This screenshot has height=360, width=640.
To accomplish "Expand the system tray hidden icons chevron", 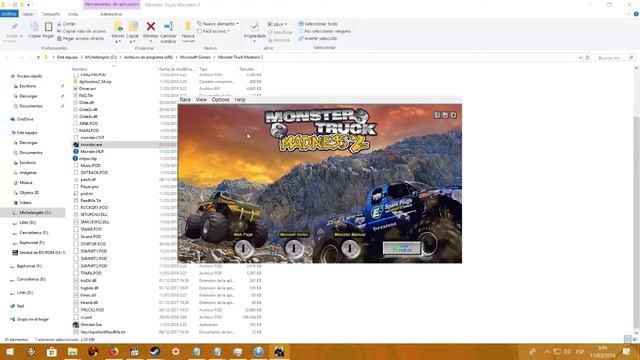I will 547,351.
